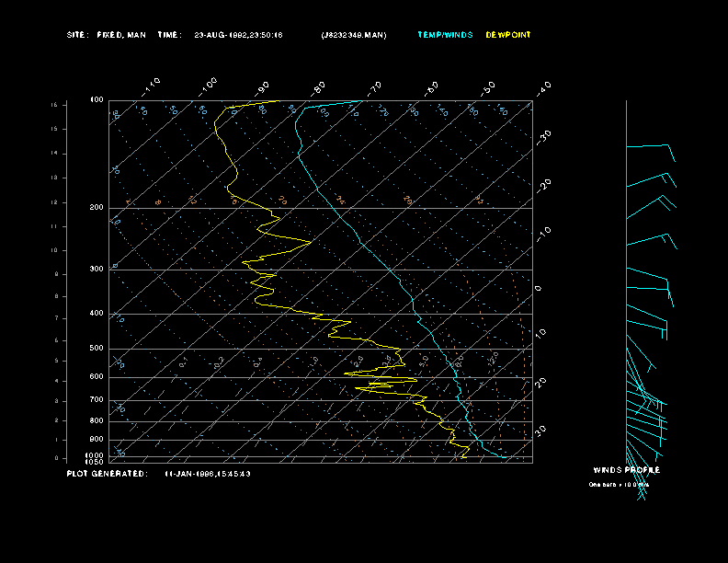The width and height of the screenshot is (728, 563).
Task: Click the one barb wind scale note
Action: point(619,484)
